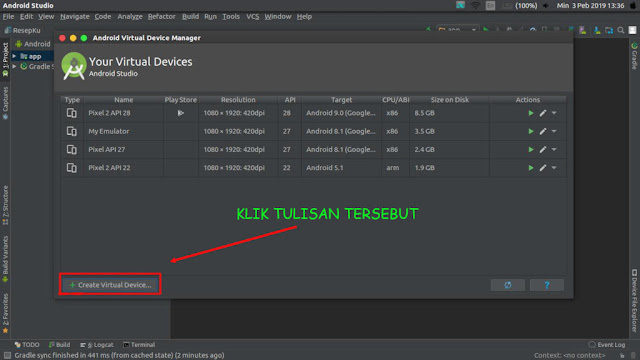Refresh the virtual device list

tap(507, 285)
